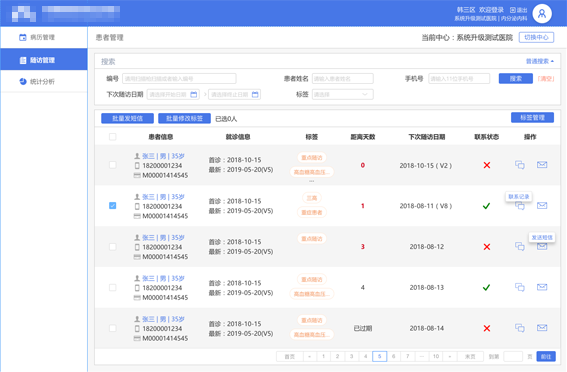The image size is (567, 372).
Task: Click the blue 搜索 button
Action: pyautogui.click(x=516, y=78)
